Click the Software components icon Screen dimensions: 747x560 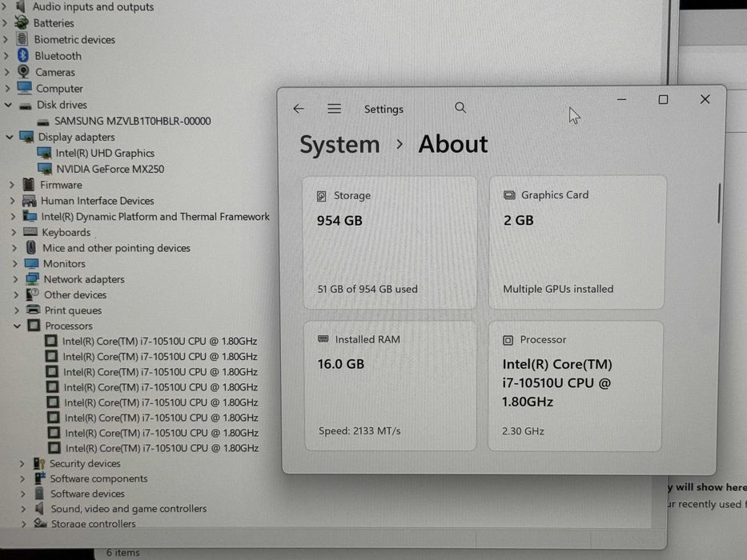click(40, 478)
